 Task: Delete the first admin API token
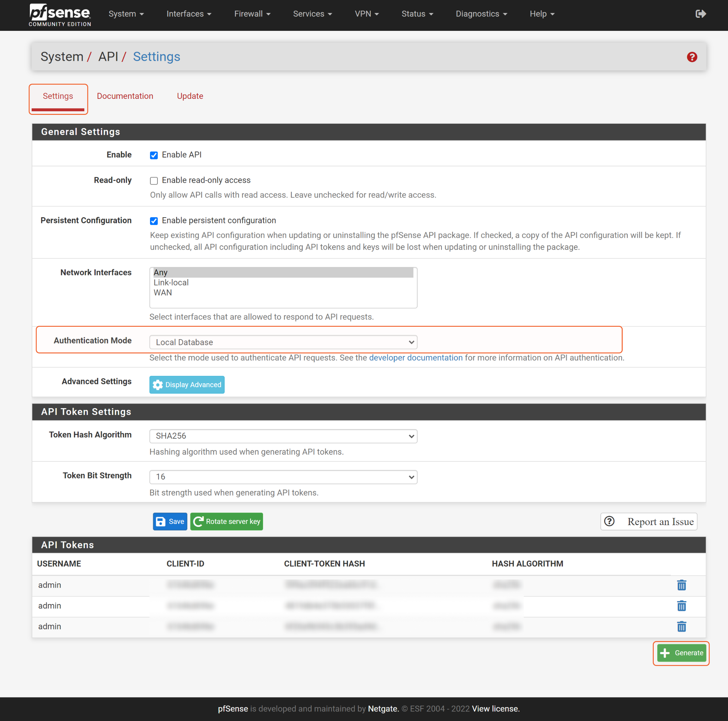[681, 585]
